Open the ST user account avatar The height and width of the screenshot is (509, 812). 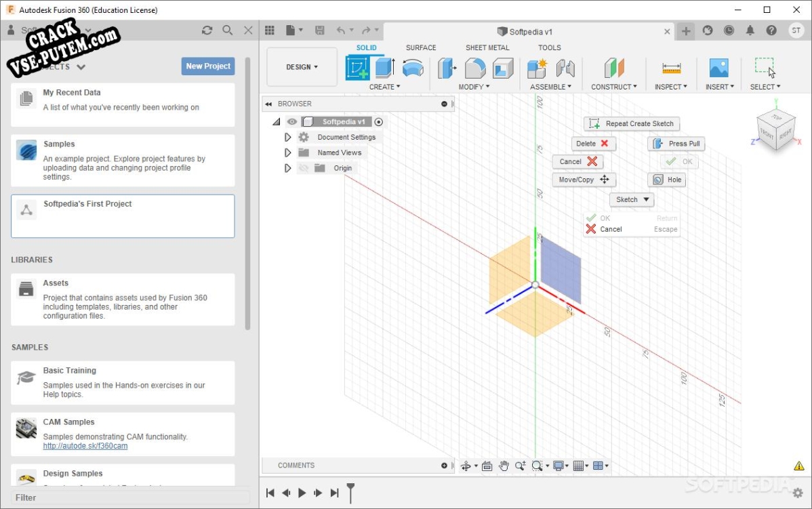coord(796,30)
